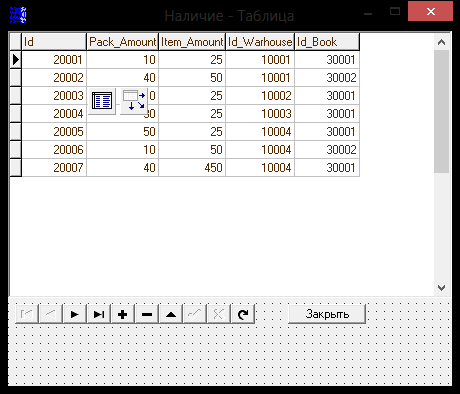Select row indicator of record 20007
This screenshot has height=394, width=460.
15,168
